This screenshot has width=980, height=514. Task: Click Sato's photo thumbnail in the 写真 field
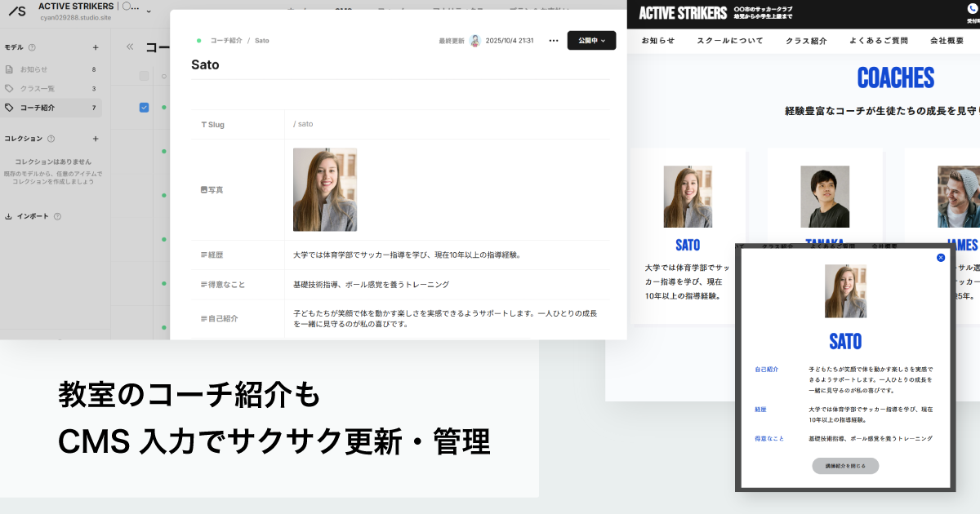point(324,189)
